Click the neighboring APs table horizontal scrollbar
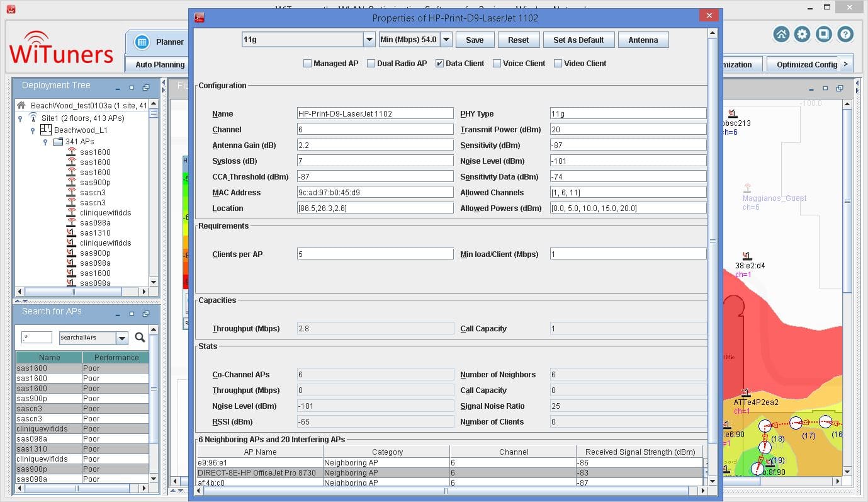Viewport: 868px width, 502px height. tap(446, 491)
